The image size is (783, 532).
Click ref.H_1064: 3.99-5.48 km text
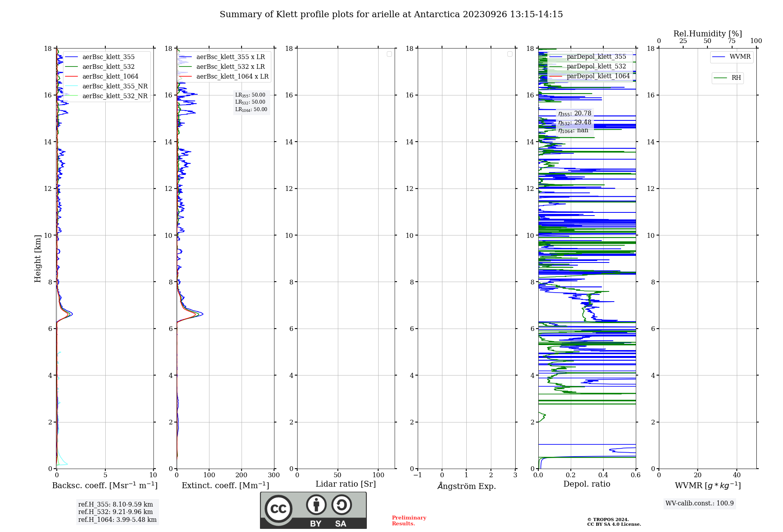pyautogui.click(x=117, y=520)
